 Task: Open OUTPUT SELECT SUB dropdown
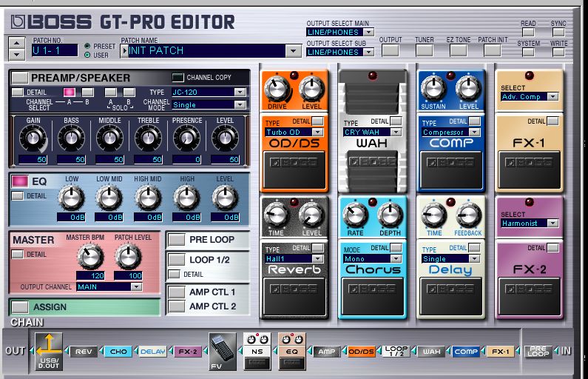[368, 52]
